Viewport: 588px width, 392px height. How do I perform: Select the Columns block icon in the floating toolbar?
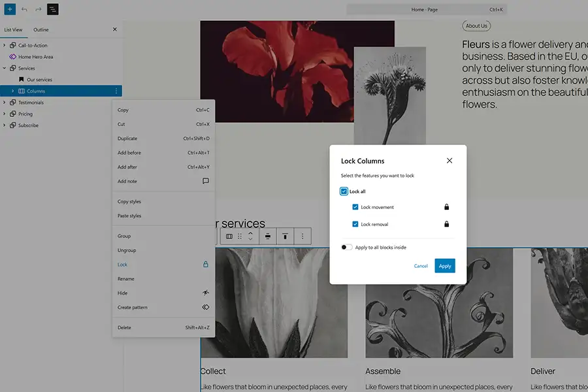229,236
